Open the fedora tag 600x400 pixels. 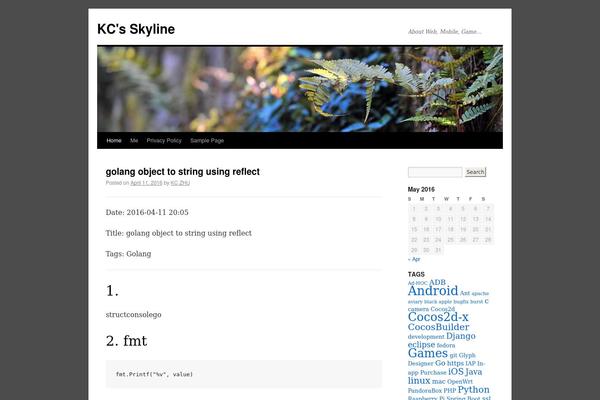[446, 345]
